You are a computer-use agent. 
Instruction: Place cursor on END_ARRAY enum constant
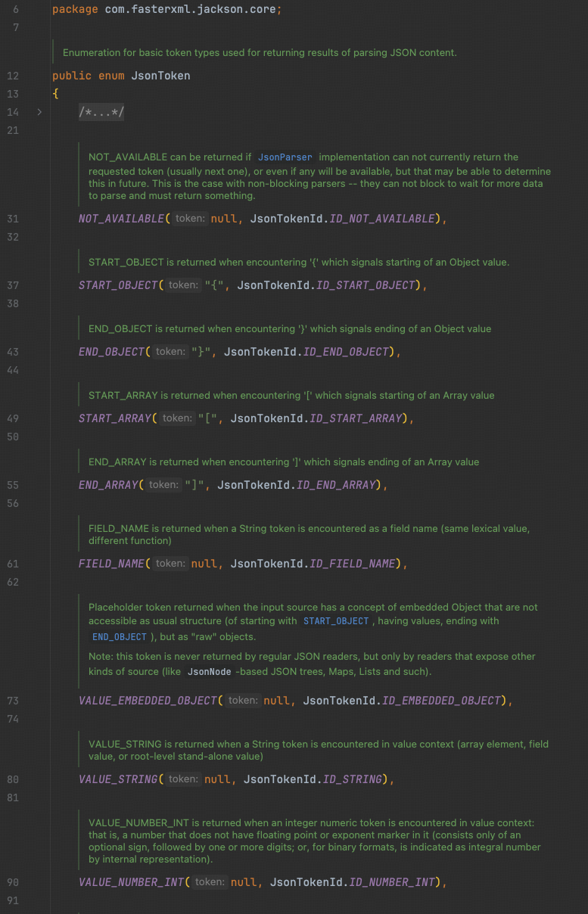108,485
